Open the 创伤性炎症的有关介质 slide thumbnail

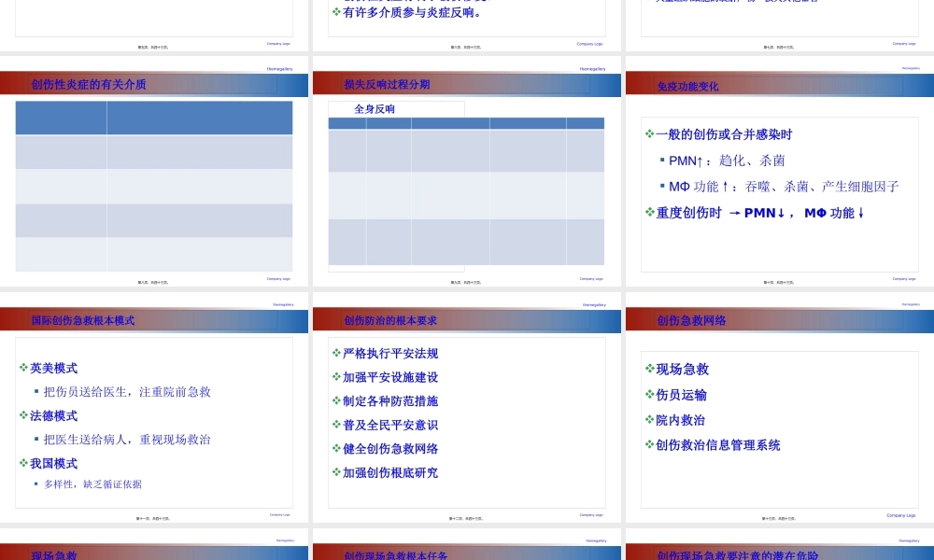(154, 173)
